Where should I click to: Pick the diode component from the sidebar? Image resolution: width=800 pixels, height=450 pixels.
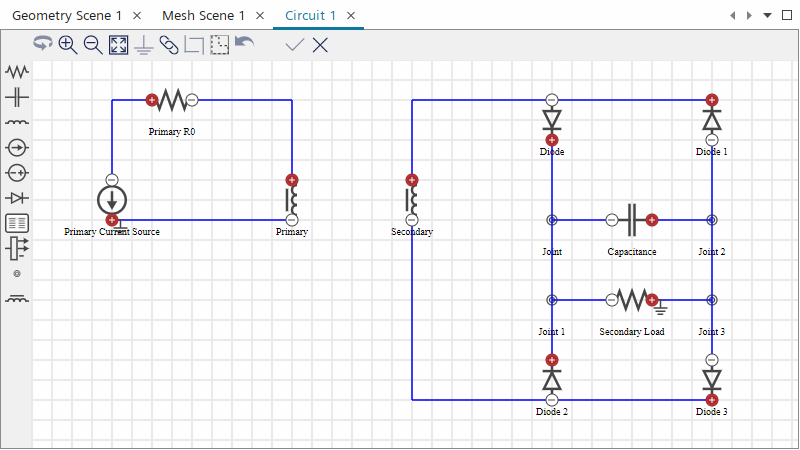(17, 198)
